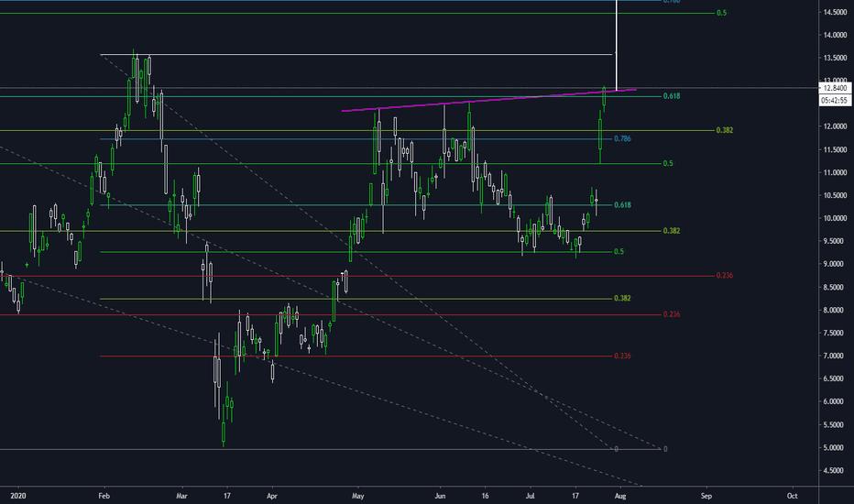Viewport: 854px width, 504px height.
Task: Click the 11.0000 price axis label
Action: tap(836, 172)
